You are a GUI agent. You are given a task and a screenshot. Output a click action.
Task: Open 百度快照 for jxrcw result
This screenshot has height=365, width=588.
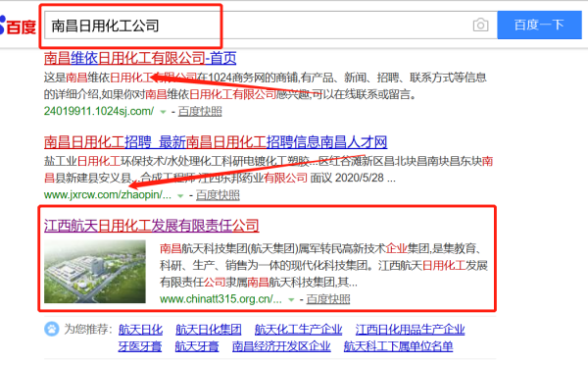(218, 195)
